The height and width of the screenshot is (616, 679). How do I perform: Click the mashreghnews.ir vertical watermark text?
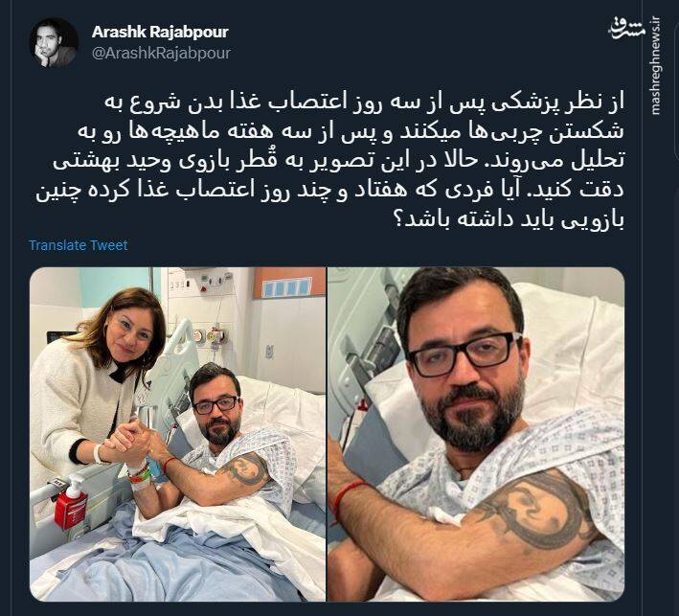coord(655,66)
